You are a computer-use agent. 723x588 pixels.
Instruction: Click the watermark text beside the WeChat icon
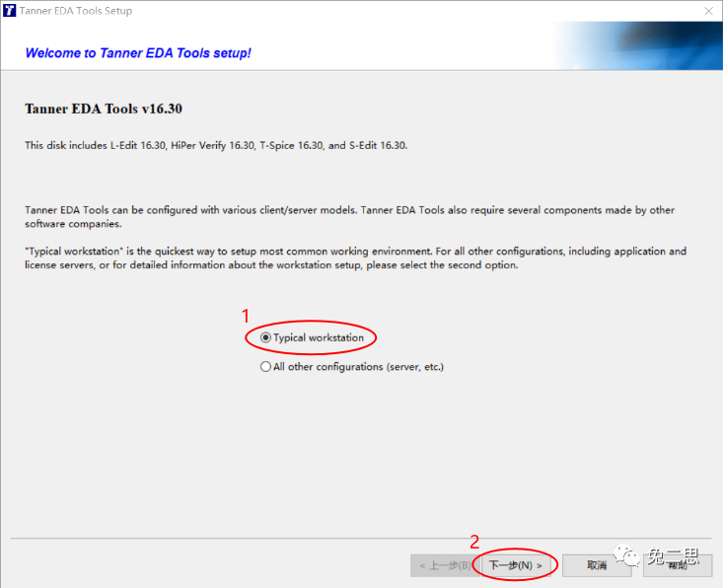(678, 559)
